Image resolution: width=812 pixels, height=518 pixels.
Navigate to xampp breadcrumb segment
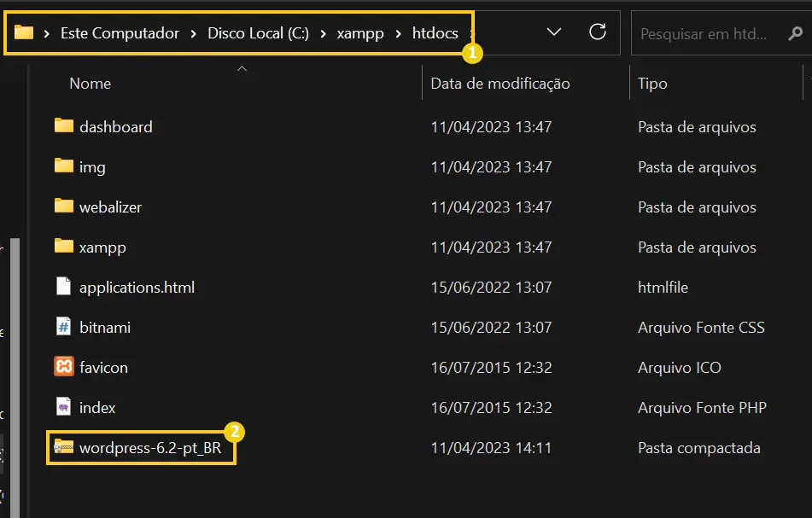(x=360, y=33)
